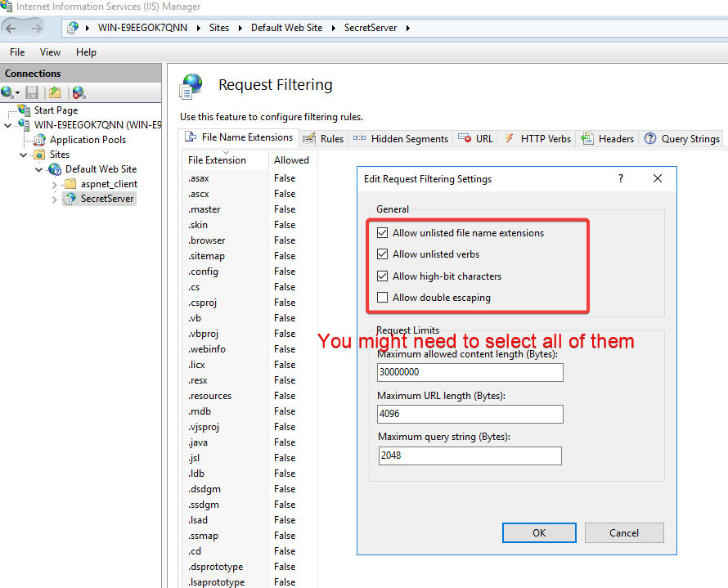The width and height of the screenshot is (728, 588).
Task: Click the Application Pools icon
Action: (40, 140)
